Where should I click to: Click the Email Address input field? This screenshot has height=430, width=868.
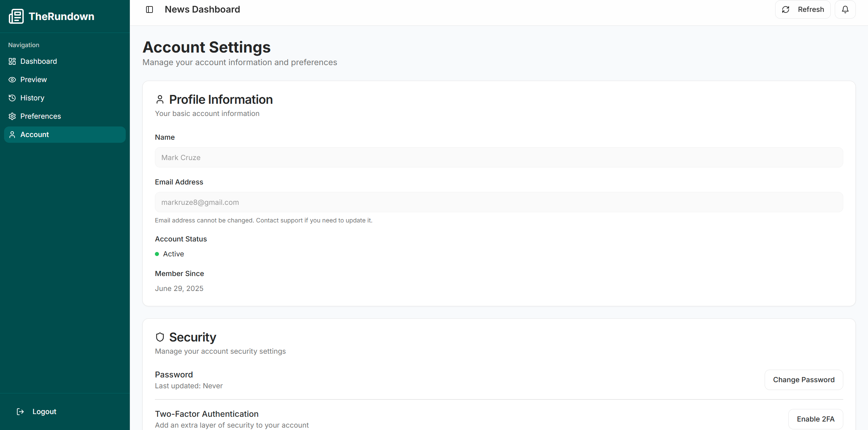tap(499, 202)
